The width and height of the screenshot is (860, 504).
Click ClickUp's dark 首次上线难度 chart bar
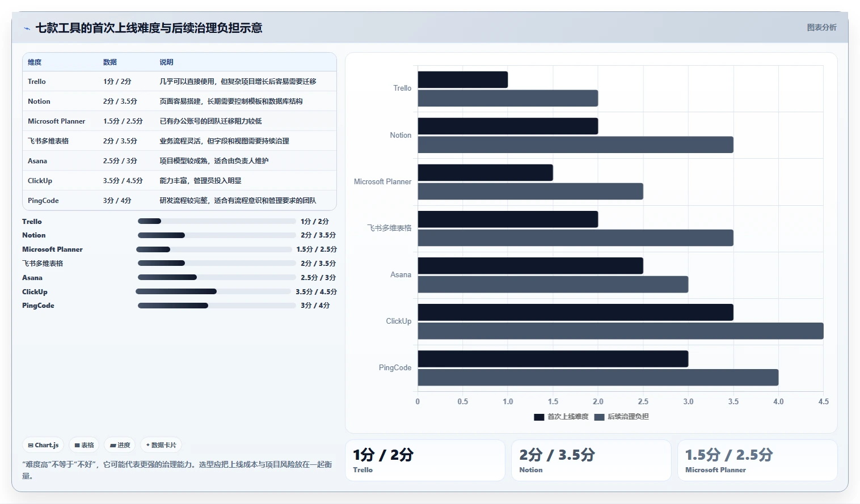click(x=576, y=312)
